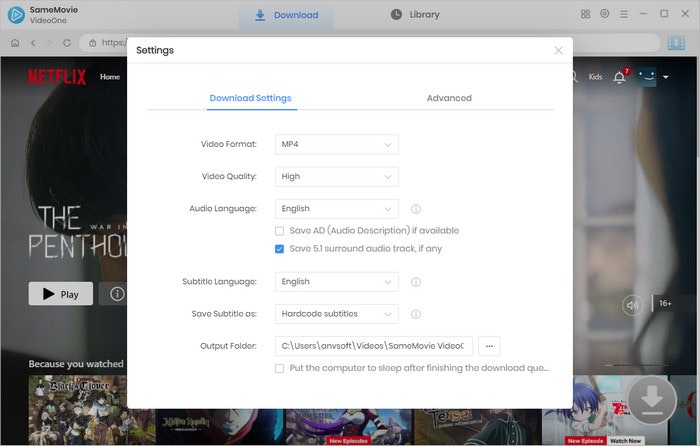Click the browser back arrow
The image size is (700, 446).
coord(33,43)
